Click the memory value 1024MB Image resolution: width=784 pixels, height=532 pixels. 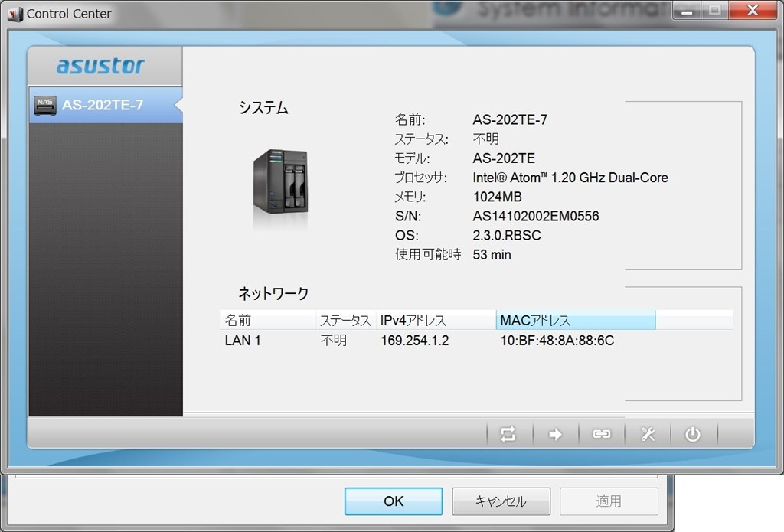point(497,197)
